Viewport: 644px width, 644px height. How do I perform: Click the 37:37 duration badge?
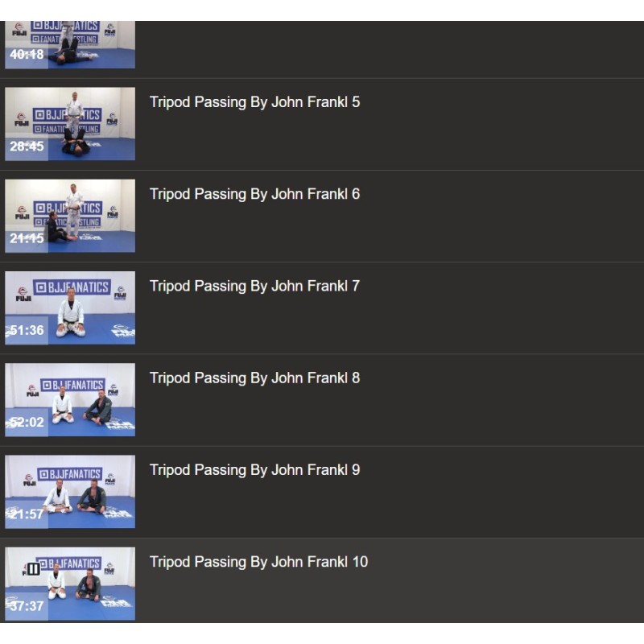pyautogui.click(x=27, y=606)
